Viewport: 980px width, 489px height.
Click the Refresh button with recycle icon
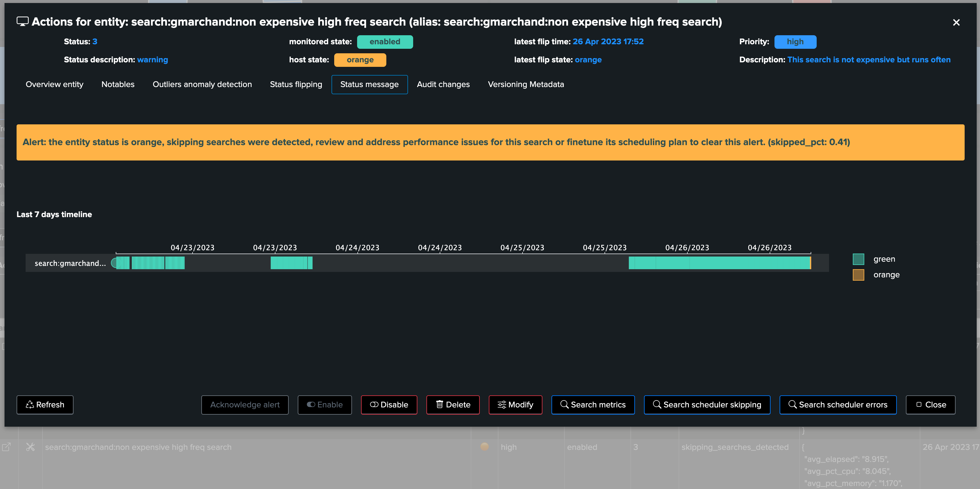coord(45,405)
